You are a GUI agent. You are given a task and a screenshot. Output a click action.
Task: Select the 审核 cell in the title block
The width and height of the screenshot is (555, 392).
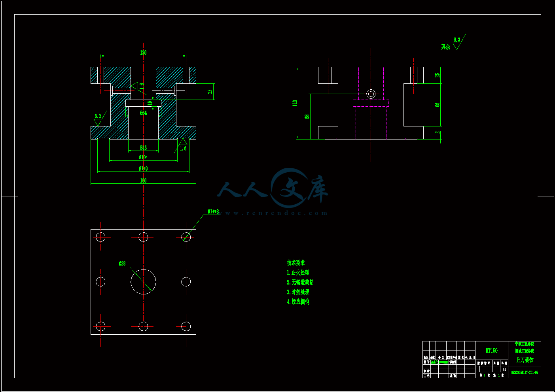coord(426,371)
